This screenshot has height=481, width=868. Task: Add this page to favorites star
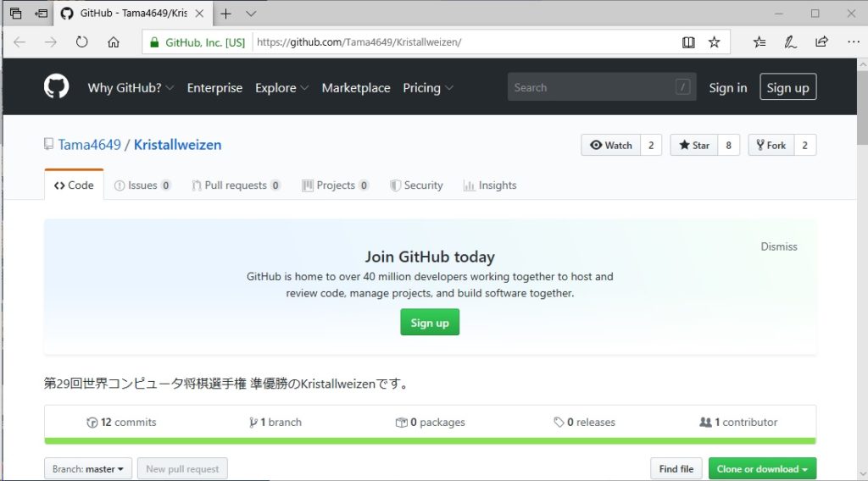click(x=714, y=42)
